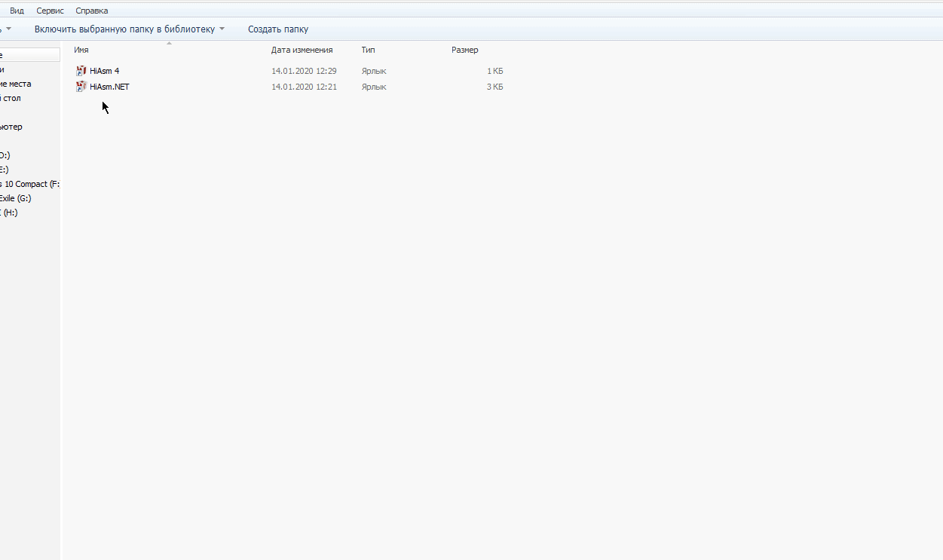Click the 3 КБ size value
The height and width of the screenshot is (560, 943).
(495, 87)
